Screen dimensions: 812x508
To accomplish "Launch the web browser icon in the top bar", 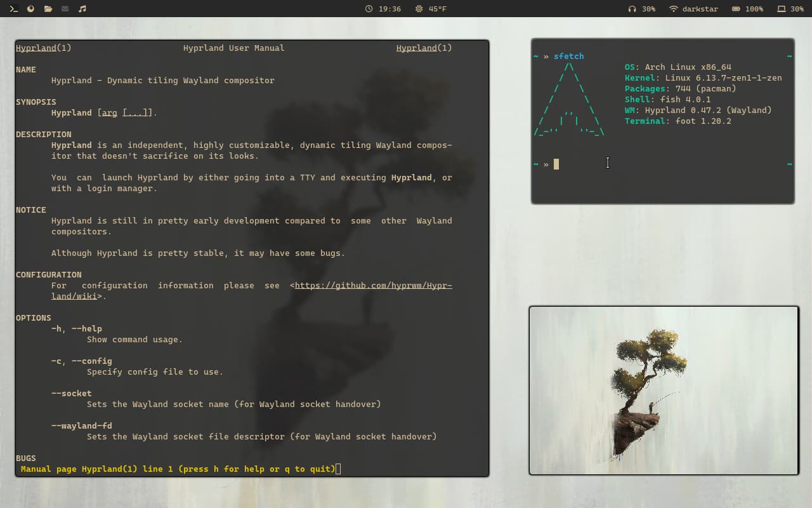I will [x=30, y=9].
